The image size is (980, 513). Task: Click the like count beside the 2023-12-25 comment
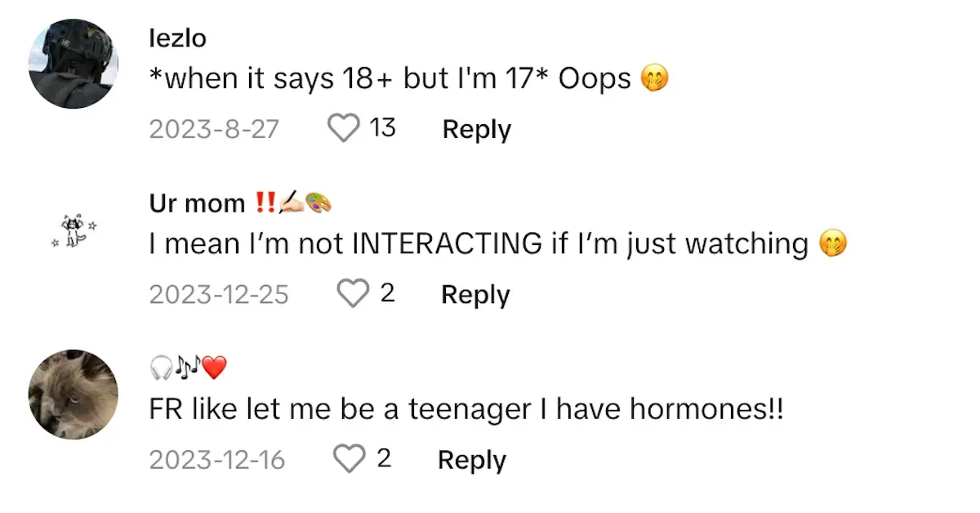[387, 293]
